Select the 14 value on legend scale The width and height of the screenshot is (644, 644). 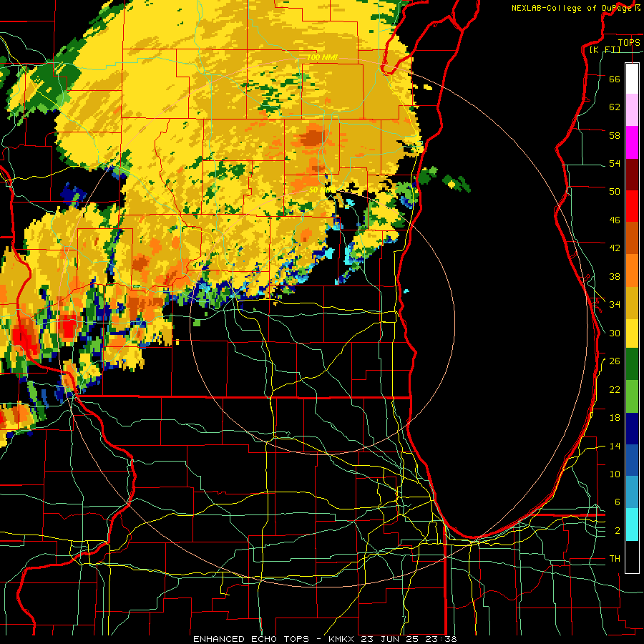[x=615, y=447]
